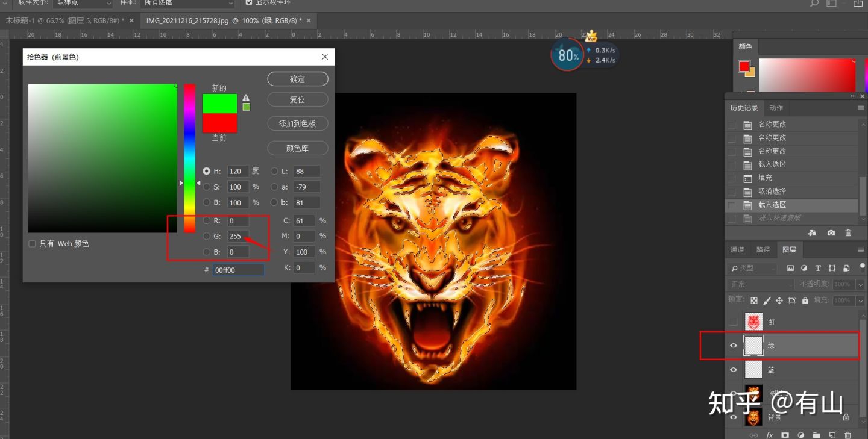
Task: Enable the 只有 Web 颜色 checkbox
Action: [32, 243]
